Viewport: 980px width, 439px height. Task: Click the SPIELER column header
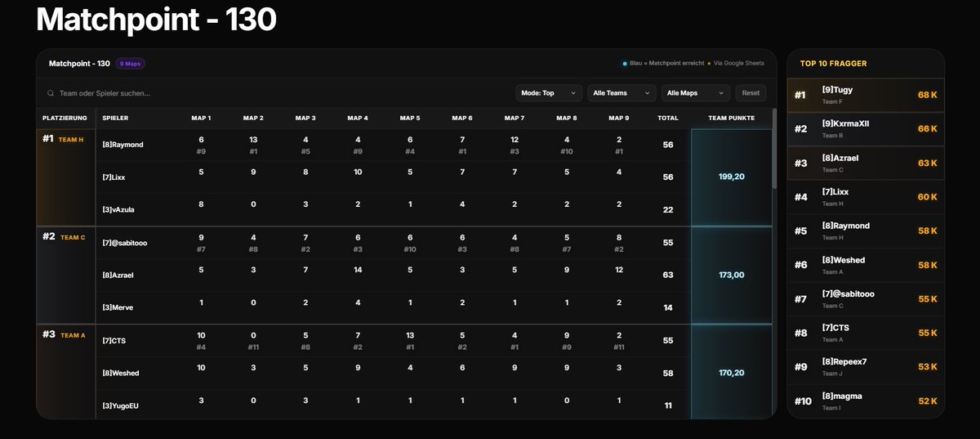tap(115, 119)
